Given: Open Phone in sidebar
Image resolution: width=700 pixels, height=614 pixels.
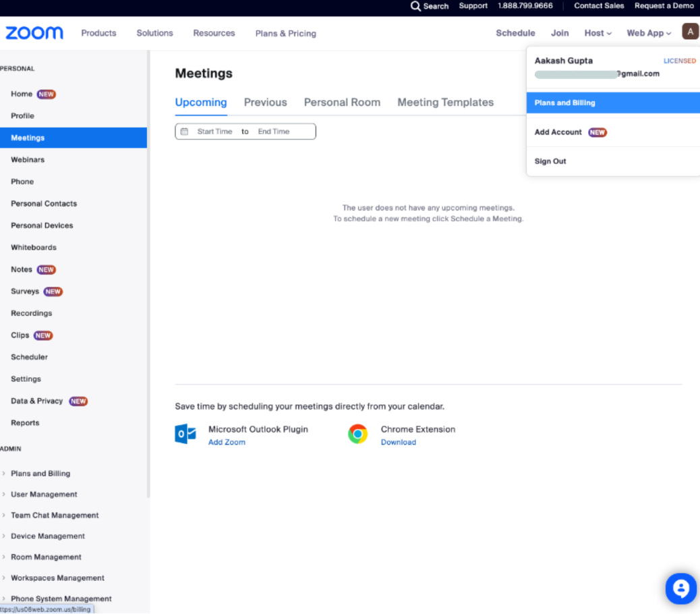Looking at the screenshot, I should pyautogui.click(x=22, y=182).
